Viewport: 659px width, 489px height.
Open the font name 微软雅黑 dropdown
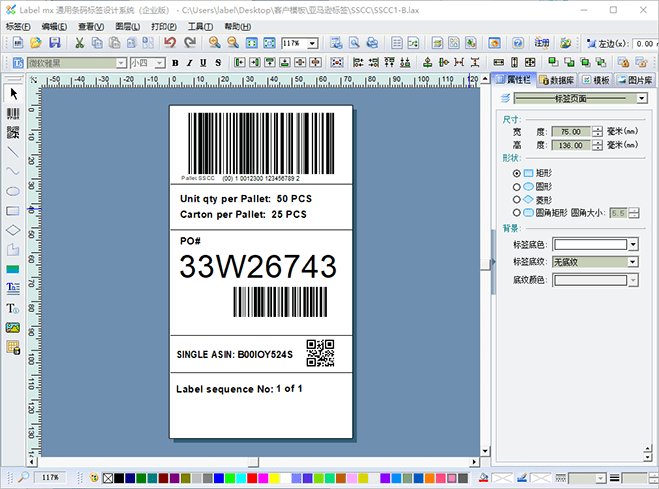click(121, 63)
